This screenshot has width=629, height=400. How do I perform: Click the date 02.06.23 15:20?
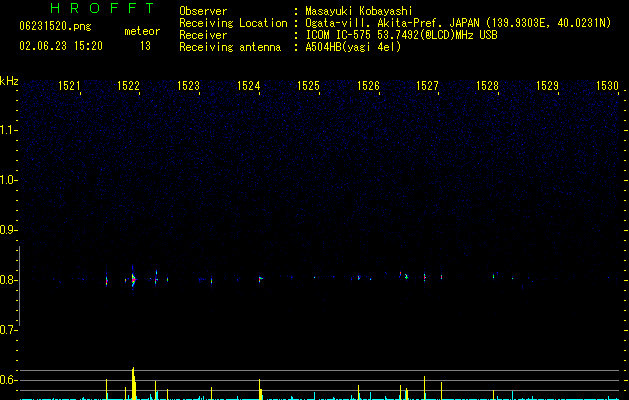[61, 46]
